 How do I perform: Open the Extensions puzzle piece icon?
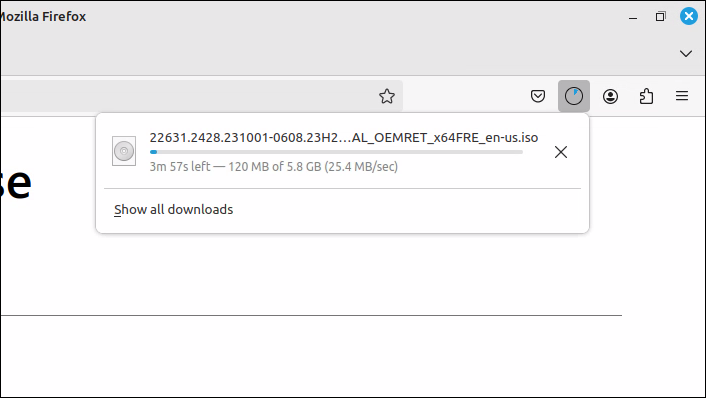coord(646,96)
